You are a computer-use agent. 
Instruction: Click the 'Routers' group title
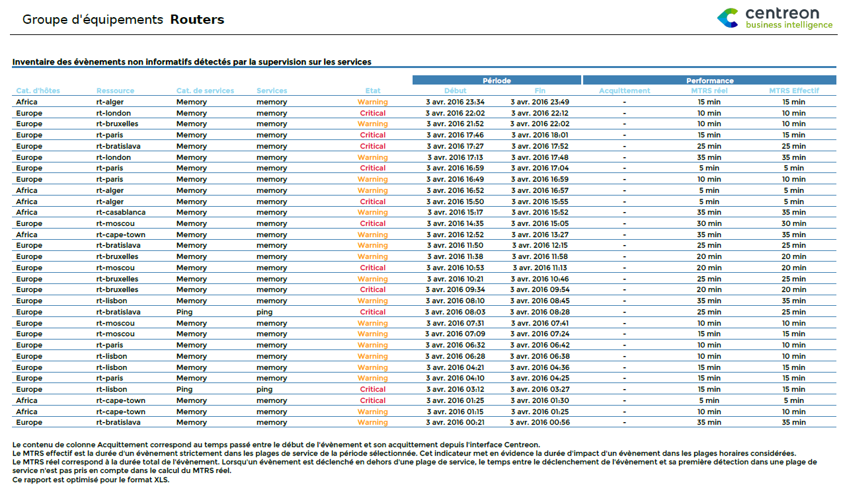197,20
